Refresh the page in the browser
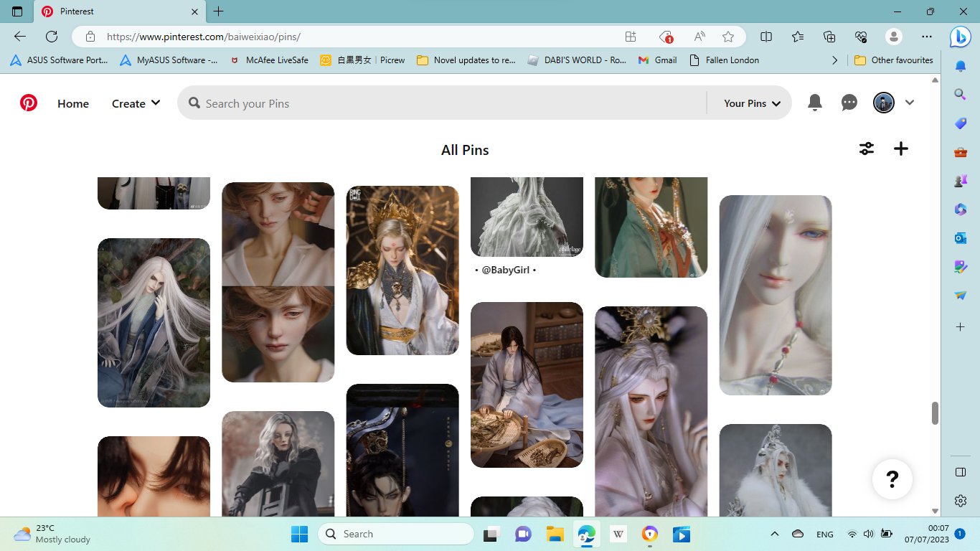 click(52, 37)
